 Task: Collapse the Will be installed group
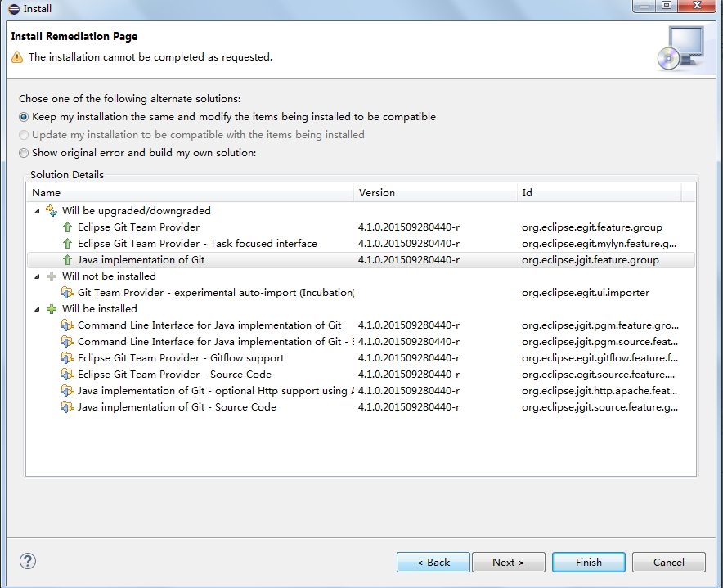click(38, 309)
